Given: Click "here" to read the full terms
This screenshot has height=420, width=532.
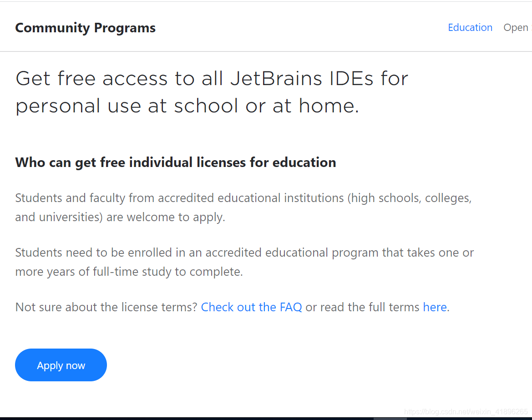Looking at the screenshot, I should [434, 307].
